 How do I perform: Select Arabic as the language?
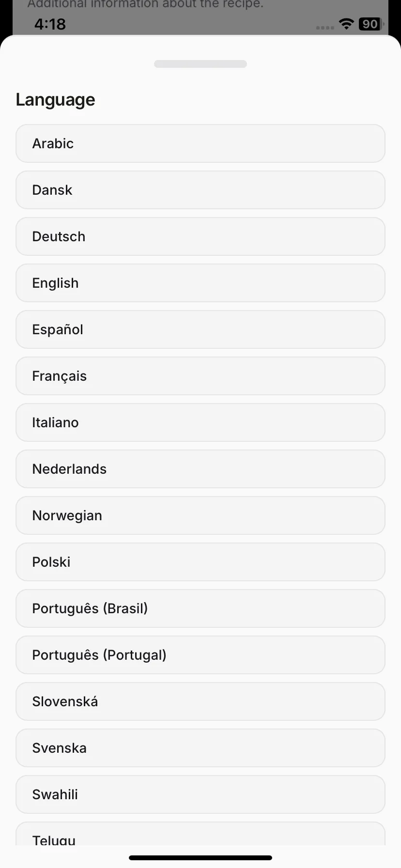tap(200, 143)
